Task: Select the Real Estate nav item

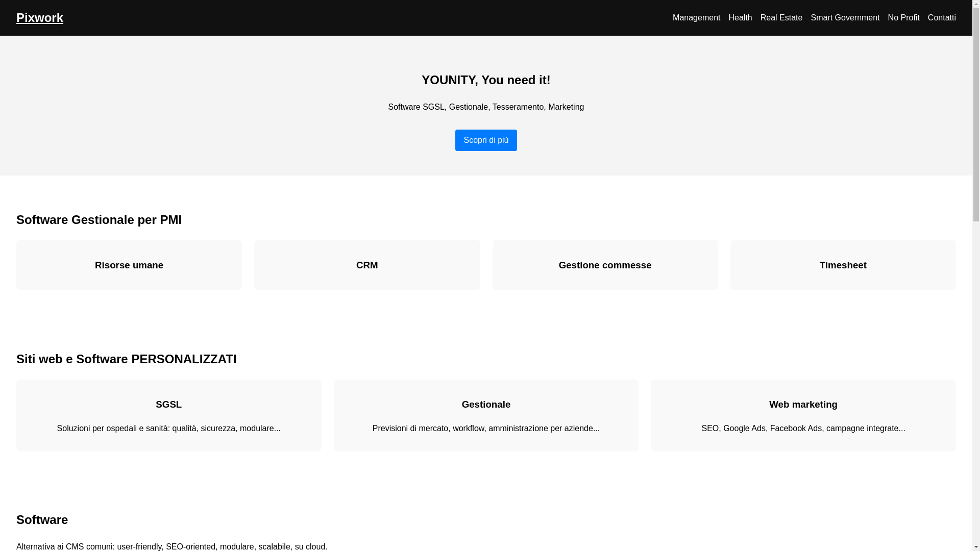Action: click(x=781, y=18)
